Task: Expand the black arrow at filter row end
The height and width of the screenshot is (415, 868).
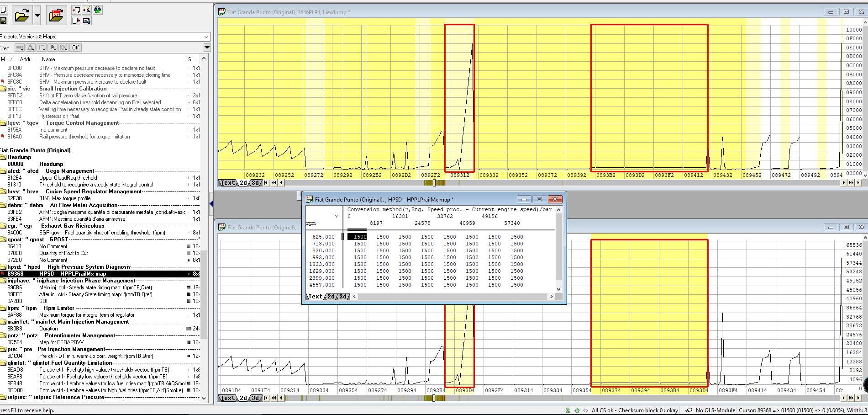Action: point(206,48)
